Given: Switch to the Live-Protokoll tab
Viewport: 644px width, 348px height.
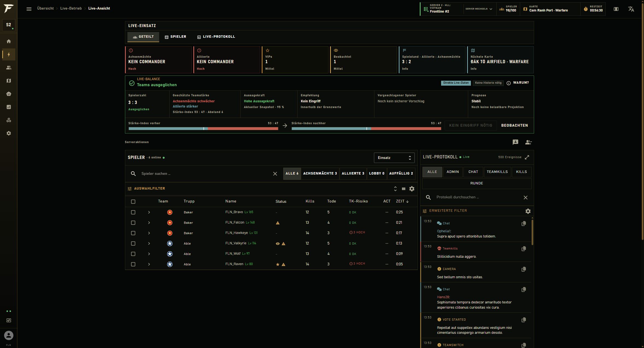Looking at the screenshot, I should coord(216,37).
